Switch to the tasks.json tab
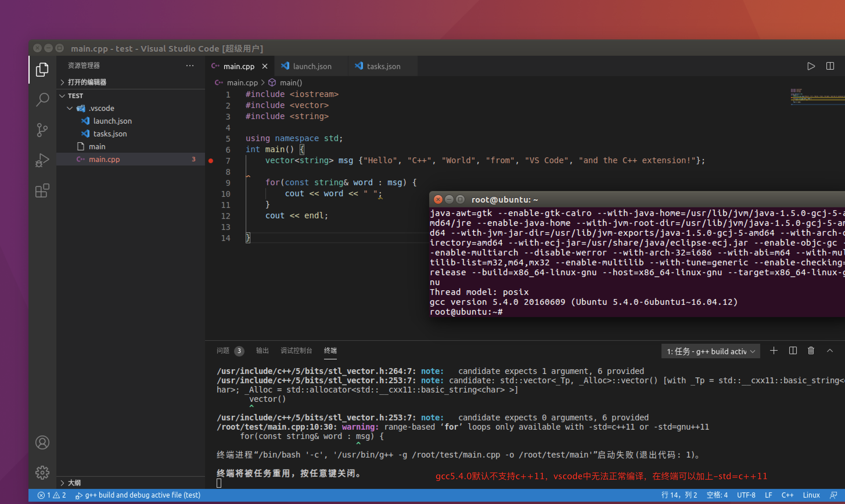Screen dimensions: 845x504 coord(383,66)
